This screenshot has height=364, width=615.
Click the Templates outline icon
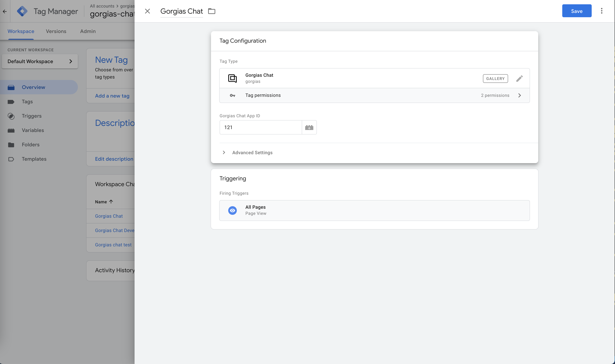(11, 159)
